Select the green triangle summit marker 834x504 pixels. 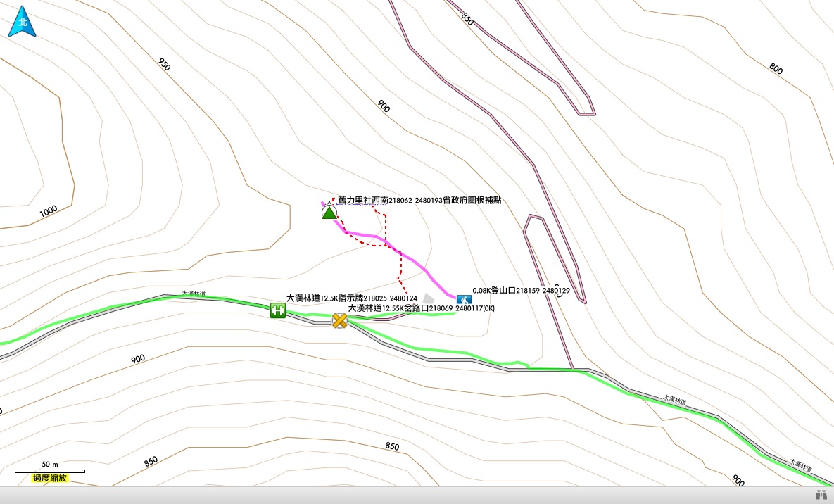329,212
